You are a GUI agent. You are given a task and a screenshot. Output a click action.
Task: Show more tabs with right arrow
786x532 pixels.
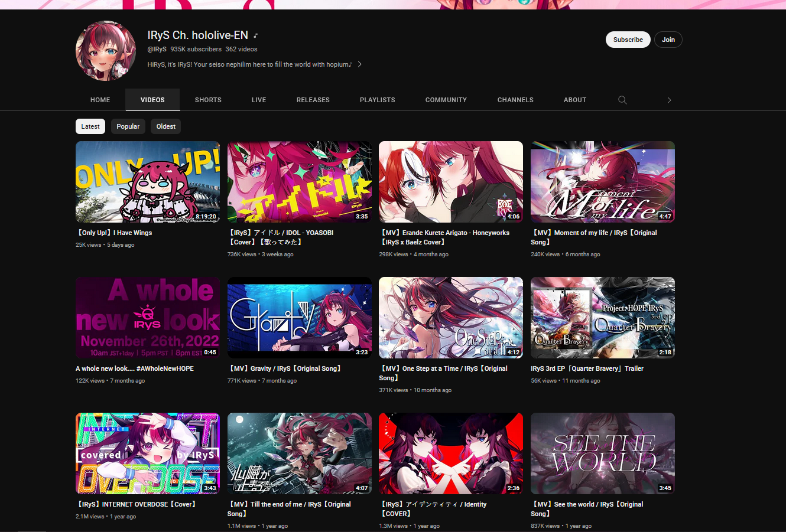[669, 100]
